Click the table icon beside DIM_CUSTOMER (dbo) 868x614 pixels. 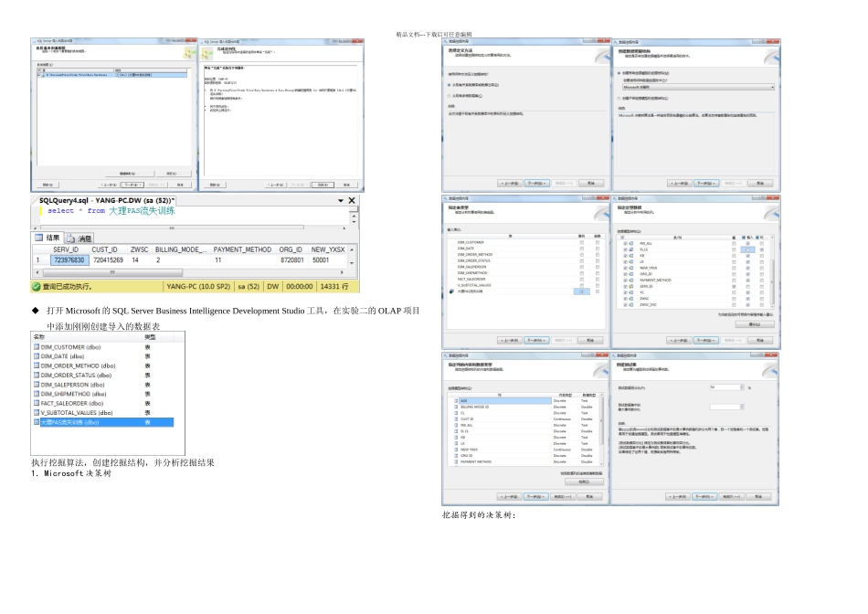point(37,347)
